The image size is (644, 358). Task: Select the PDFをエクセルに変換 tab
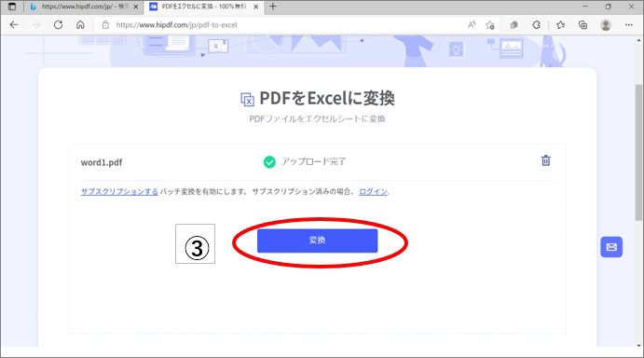204,7
